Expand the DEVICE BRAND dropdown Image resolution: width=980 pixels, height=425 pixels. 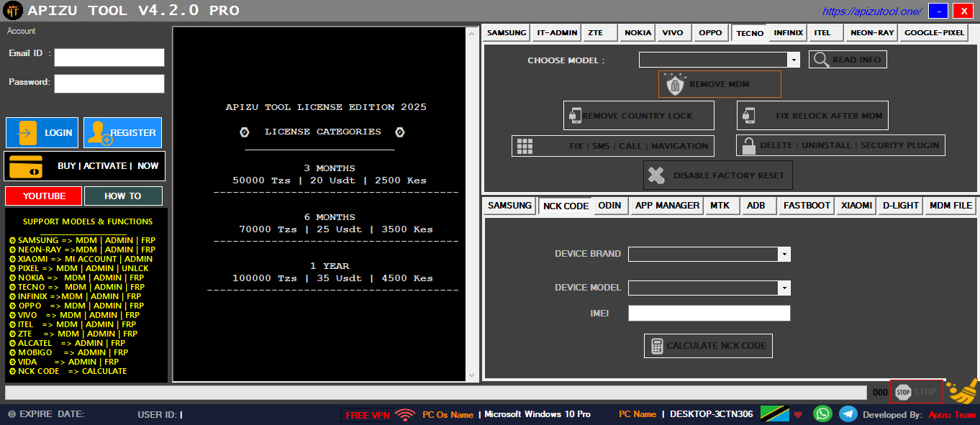[784, 254]
